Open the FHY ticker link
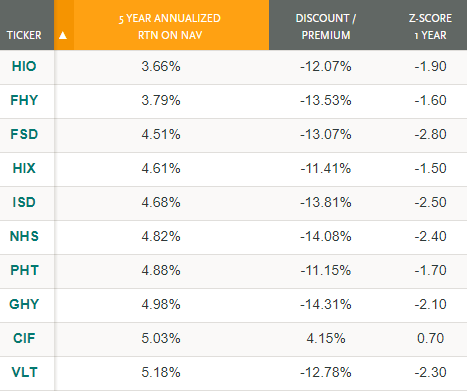Image resolution: width=467 pixels, height=391 pixels. click(24, 100)
